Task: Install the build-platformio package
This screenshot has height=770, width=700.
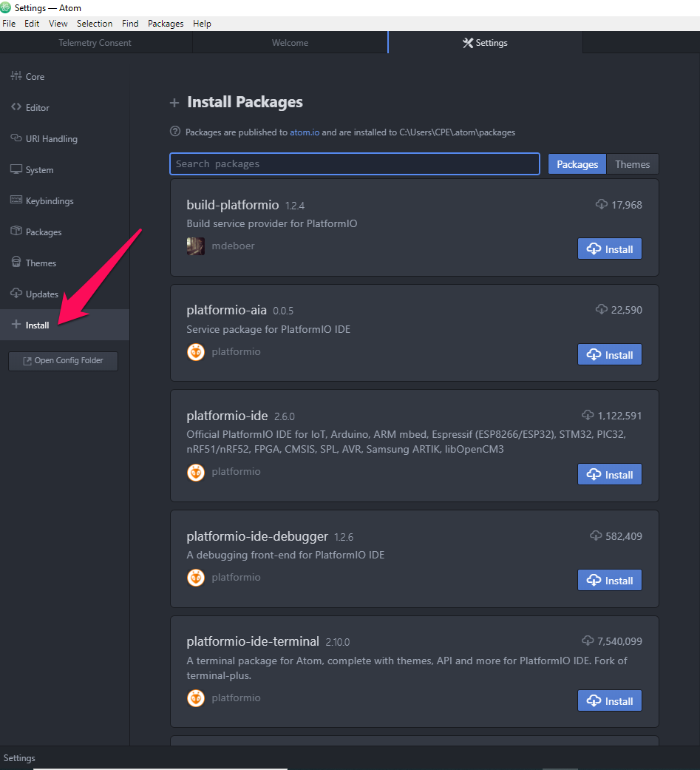Action: point(610,249)
